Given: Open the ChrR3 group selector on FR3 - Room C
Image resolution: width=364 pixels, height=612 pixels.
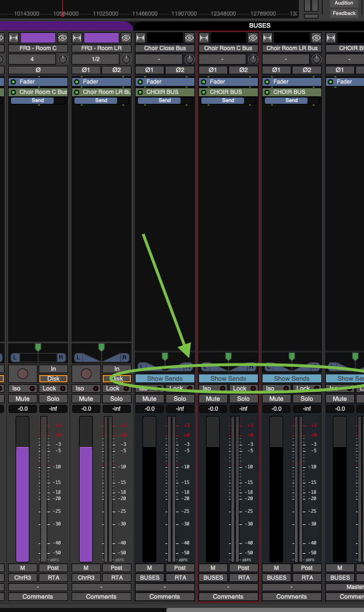Looking at the screenshot, I should (x=22, y=577).
